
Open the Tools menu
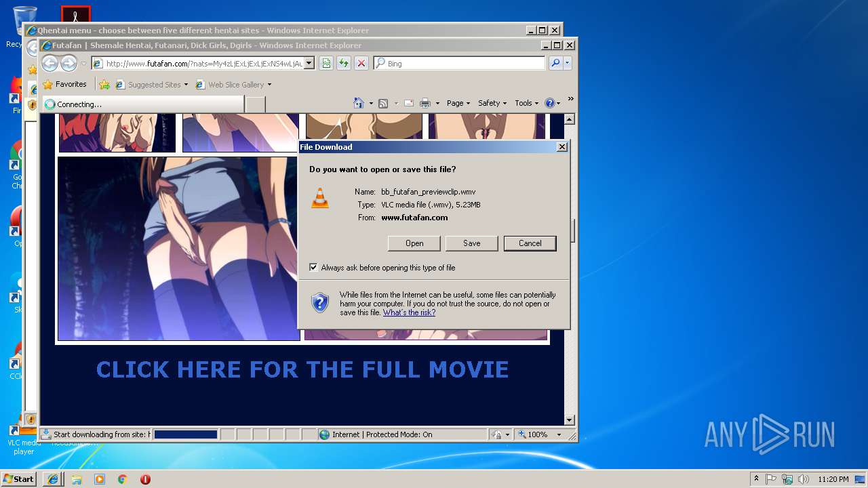pos(526,103)
